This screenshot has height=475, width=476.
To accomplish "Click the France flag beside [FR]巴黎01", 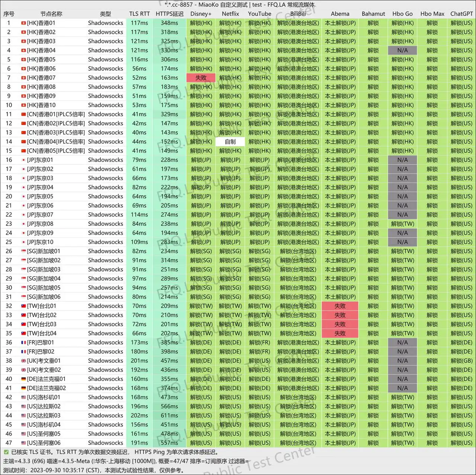I will click(x=23, y=343).
